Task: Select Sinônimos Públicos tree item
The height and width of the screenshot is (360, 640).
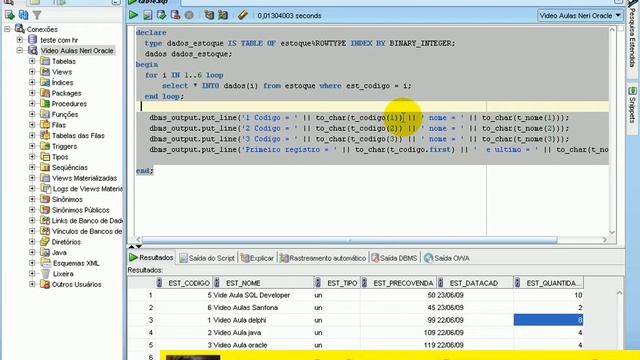Action: click(x=80, y=210)
